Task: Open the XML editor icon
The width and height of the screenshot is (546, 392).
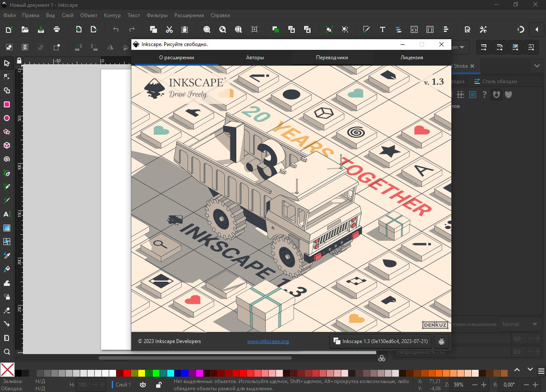Action: [x=414, y=29]
